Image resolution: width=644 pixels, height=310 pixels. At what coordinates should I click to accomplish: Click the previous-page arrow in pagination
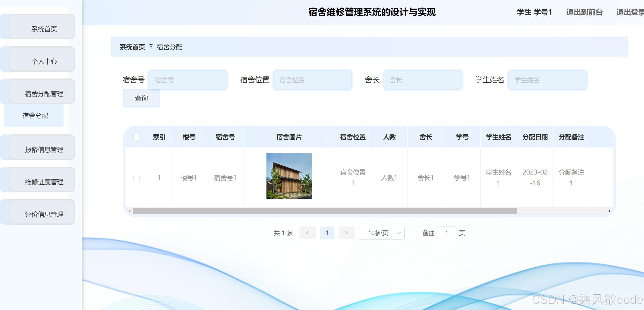coord(308,233)
